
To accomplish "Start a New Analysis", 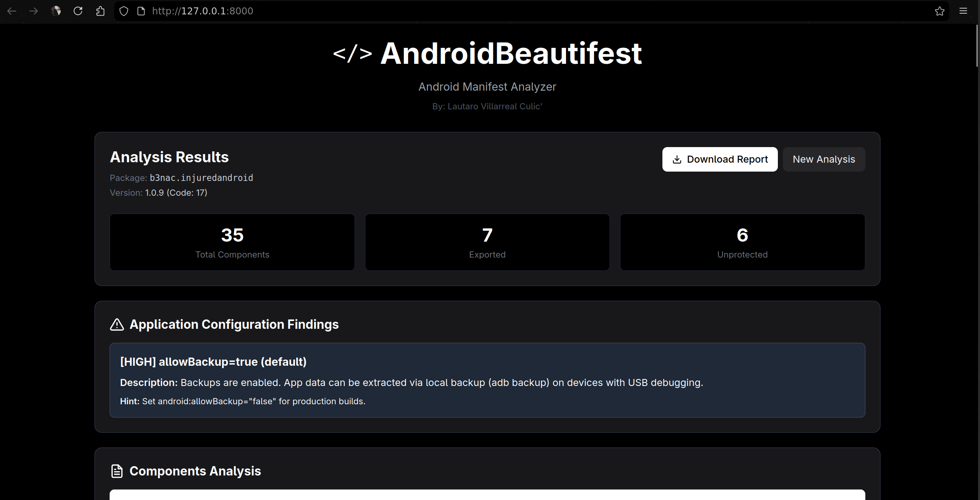I will (823, 159).
